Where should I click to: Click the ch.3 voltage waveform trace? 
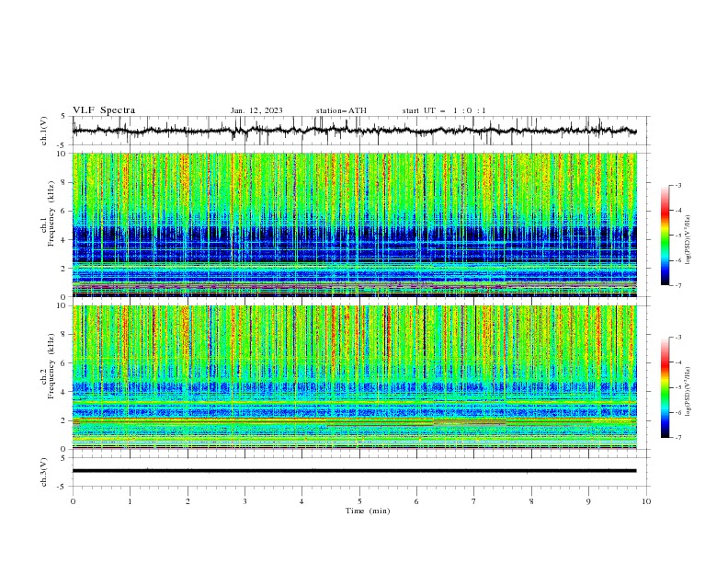click(354, 471)
